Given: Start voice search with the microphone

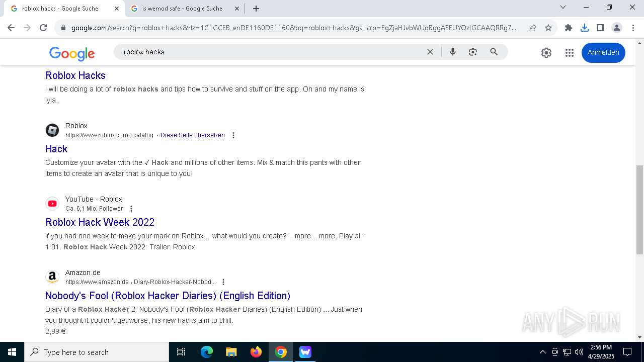Looking at the screenshot, I should [x=453, y=52].
